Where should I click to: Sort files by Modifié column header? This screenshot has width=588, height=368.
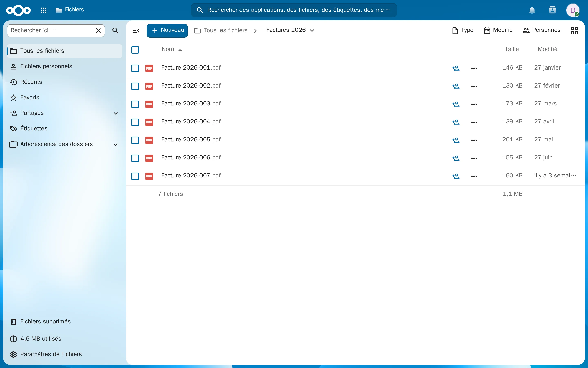click(x=547, y=49)
